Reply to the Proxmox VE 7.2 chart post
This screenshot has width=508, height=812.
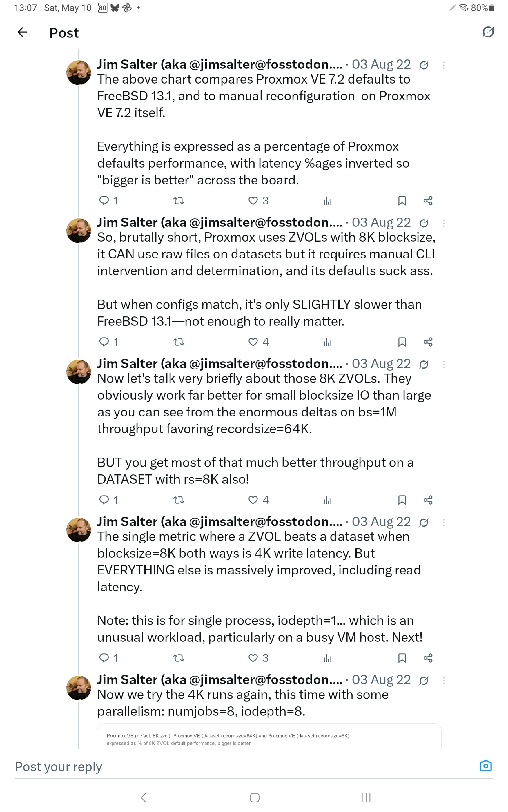pos(104,201)
